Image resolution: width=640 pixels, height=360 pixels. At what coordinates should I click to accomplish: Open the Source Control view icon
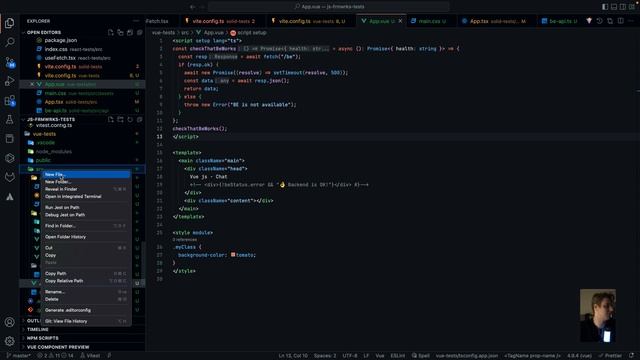click(x=10, y=62)
